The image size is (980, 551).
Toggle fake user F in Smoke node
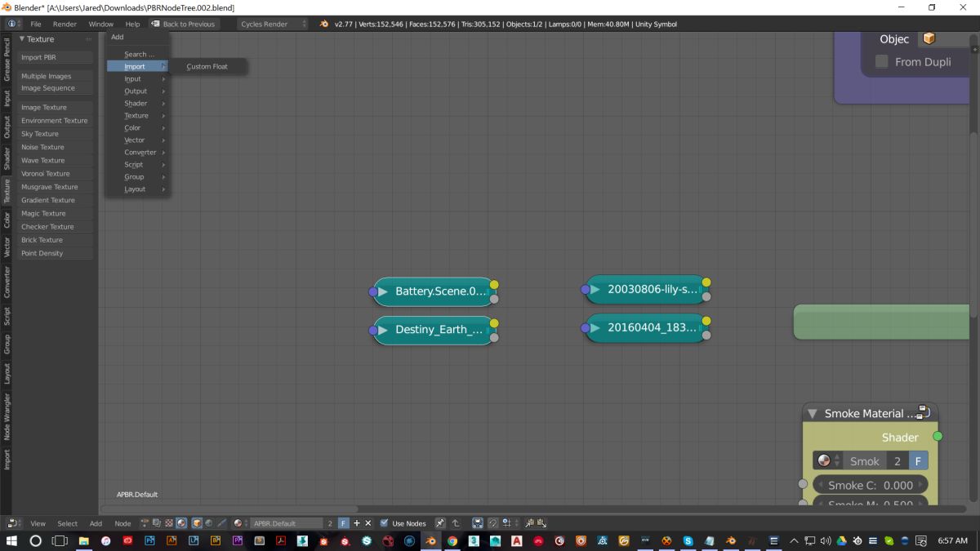click(918, 460)
